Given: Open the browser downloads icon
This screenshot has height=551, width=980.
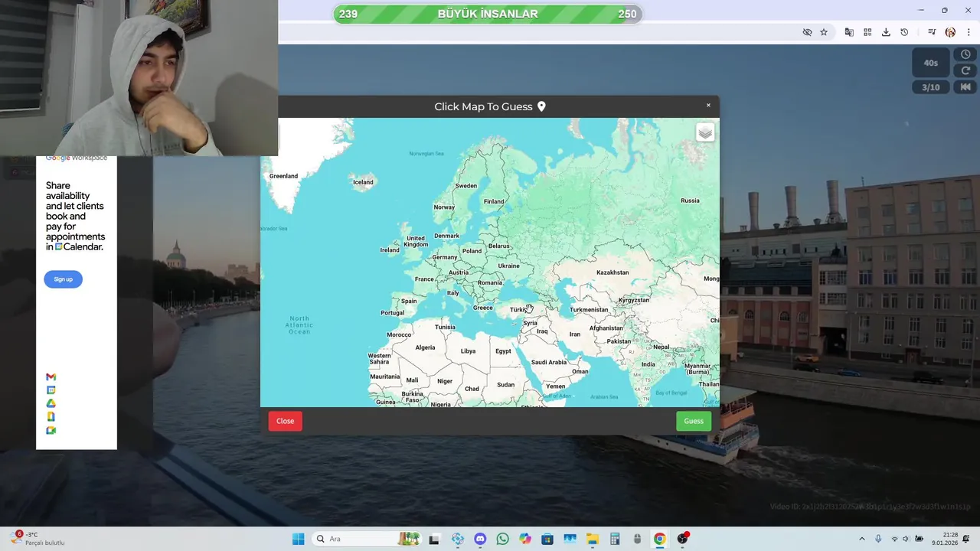Looking at the screenshot, I should 886,32.
